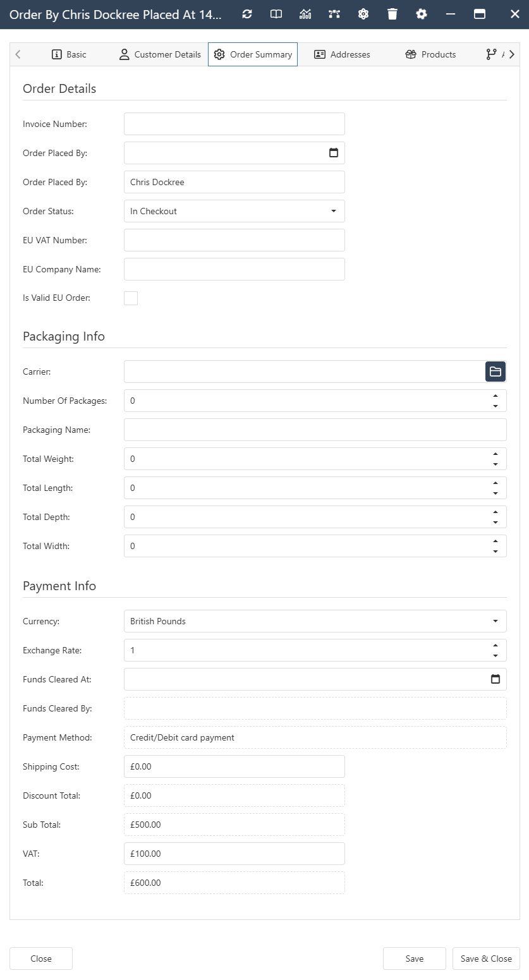Screen dimensions: 529x980
Task: Switch to the Customer Details tab
Action: click(x=160, y=54)
